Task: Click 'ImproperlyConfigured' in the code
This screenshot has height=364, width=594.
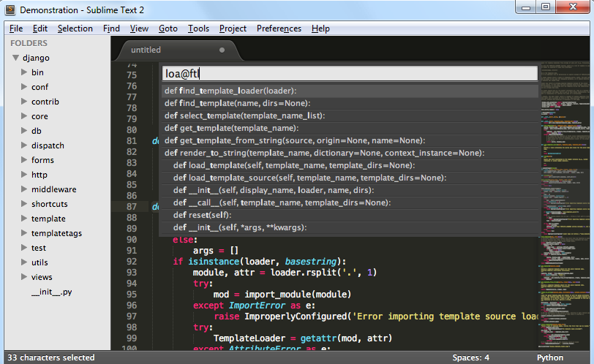Action: pyautogui.click(x=296, y=316)
